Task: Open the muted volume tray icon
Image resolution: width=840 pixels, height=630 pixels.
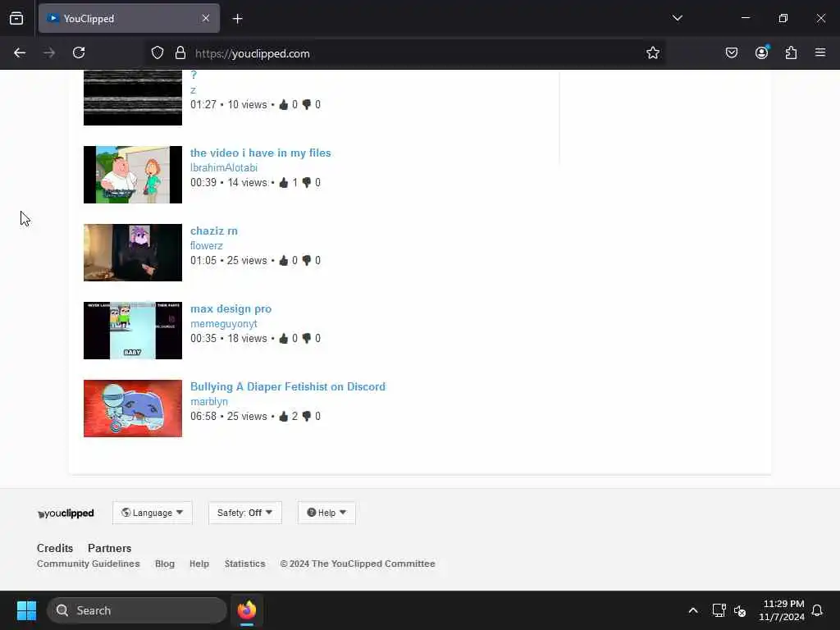Action: click(x=740, y=610)
